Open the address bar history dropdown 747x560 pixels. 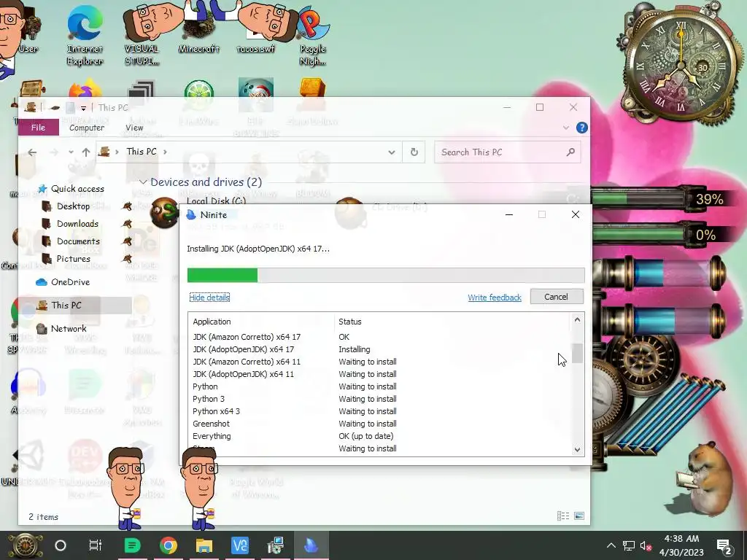tap(391, 152)
